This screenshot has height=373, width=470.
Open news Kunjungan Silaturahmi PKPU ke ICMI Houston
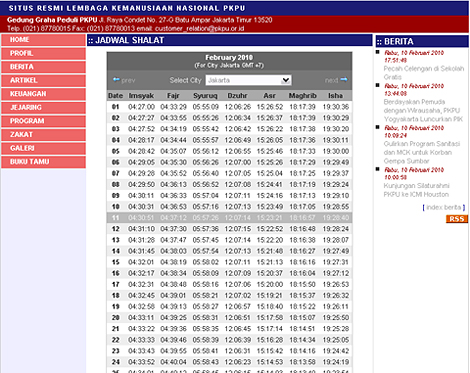point(416,190)
